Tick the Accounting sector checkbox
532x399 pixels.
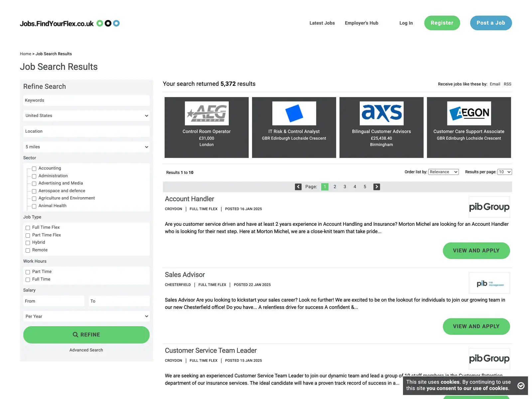(x=34, y=169)
